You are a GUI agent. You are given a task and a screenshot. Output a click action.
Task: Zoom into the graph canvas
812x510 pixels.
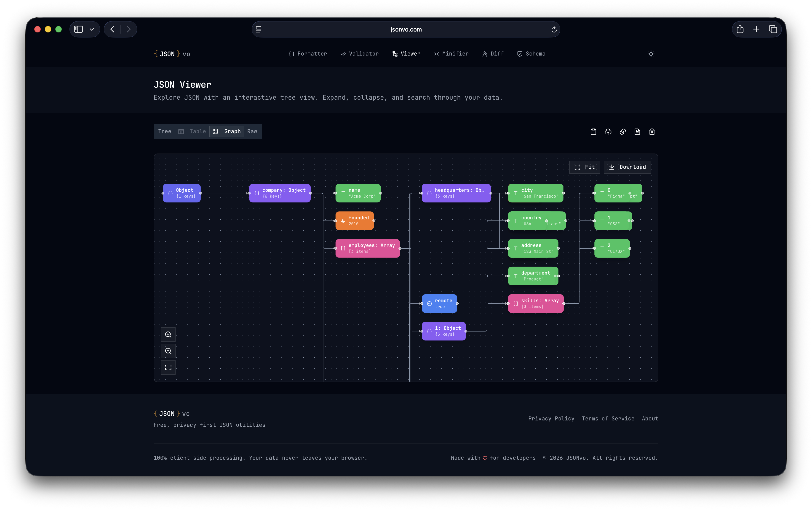pos(168,334)
